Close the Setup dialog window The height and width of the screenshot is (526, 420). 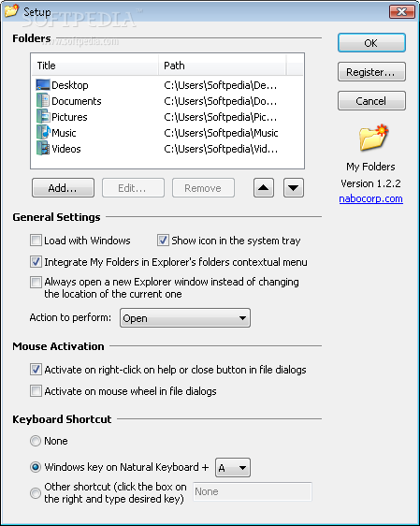click(402, 11)
